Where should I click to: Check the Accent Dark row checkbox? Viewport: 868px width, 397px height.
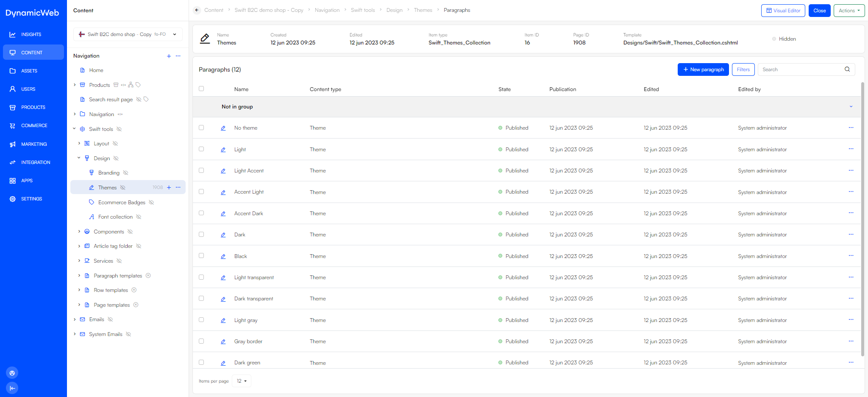pyautogui.click(x=201, y=213)
